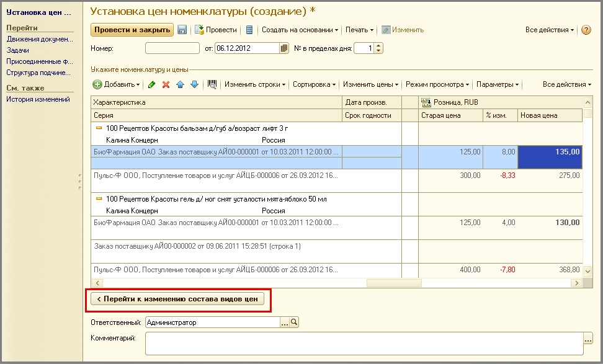Select Установка цен sidebar heading
This screenshot has width=603, height=364.
point(39,12)
